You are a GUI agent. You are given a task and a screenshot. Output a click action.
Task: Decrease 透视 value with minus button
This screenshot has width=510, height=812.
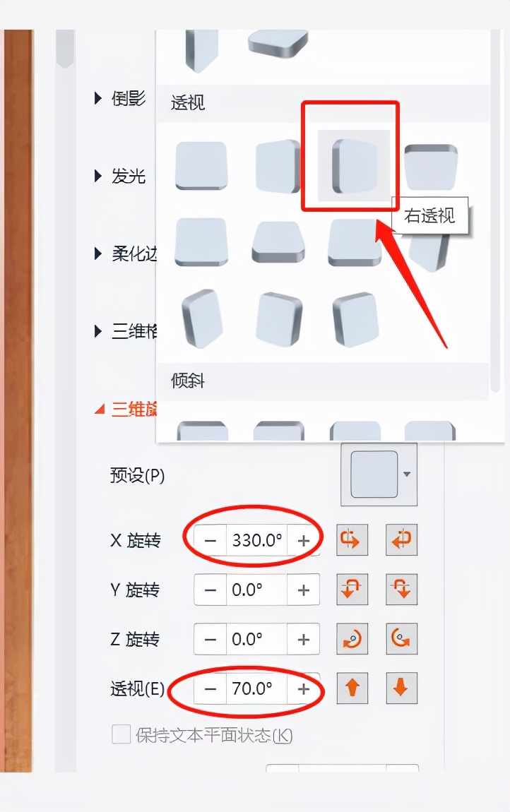(210, 688)
